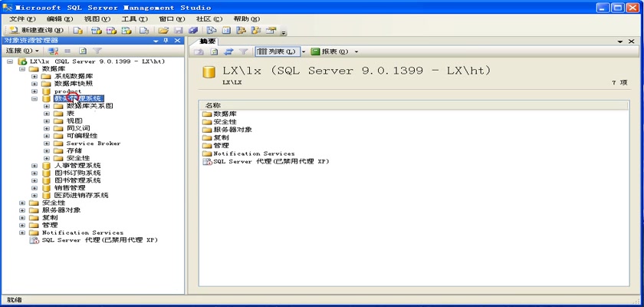Expand the 表 tables folder
The image size is (644, 307).
click(x=47, y=114)
